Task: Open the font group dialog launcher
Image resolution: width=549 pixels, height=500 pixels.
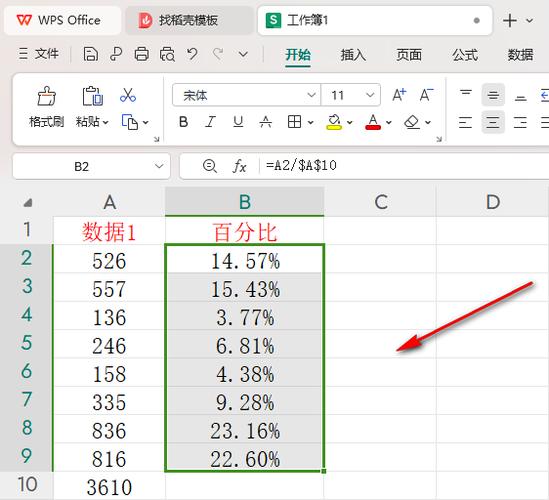Action: (x=439, y=139)
